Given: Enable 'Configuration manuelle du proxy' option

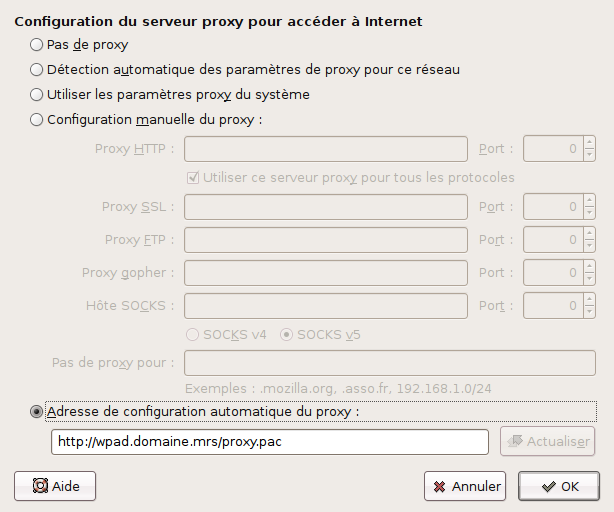Looking at the screenshot, I should [x=37, y=120].
